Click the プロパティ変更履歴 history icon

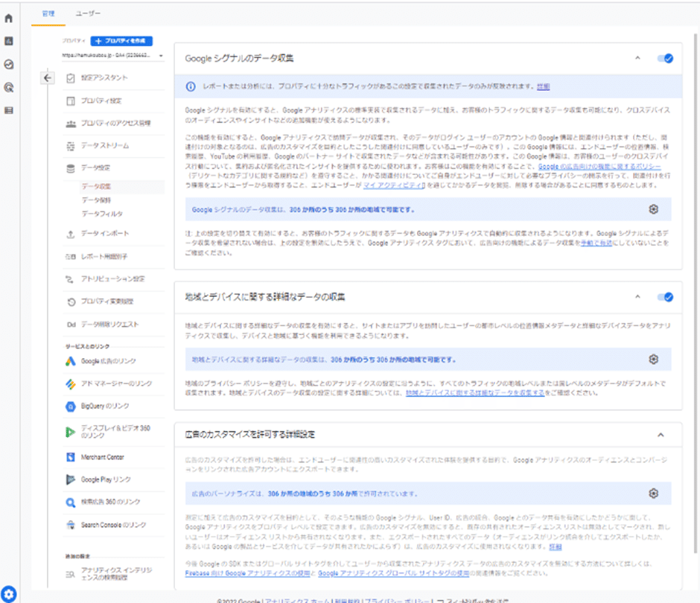tap(71, 302)
